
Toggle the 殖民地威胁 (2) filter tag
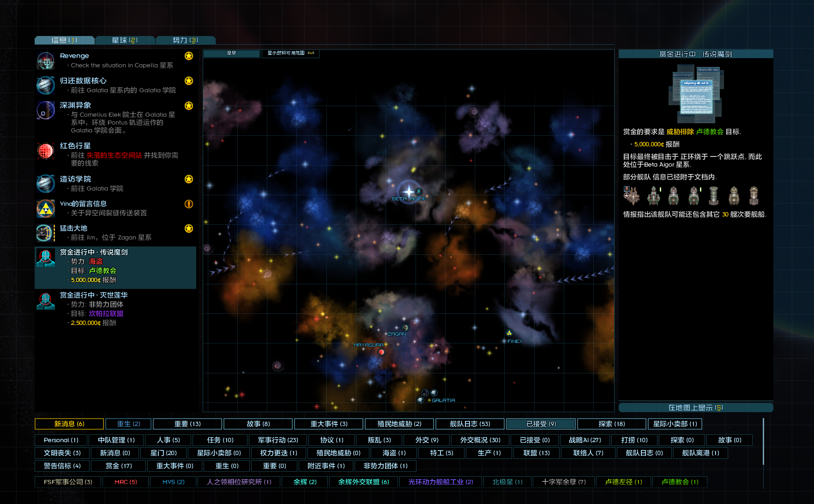click(x=399, y=424)
